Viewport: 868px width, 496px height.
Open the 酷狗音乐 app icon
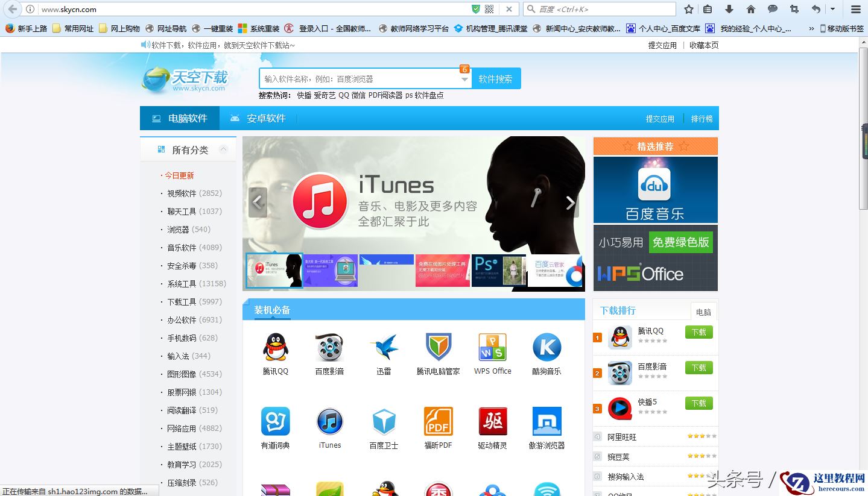547,348
